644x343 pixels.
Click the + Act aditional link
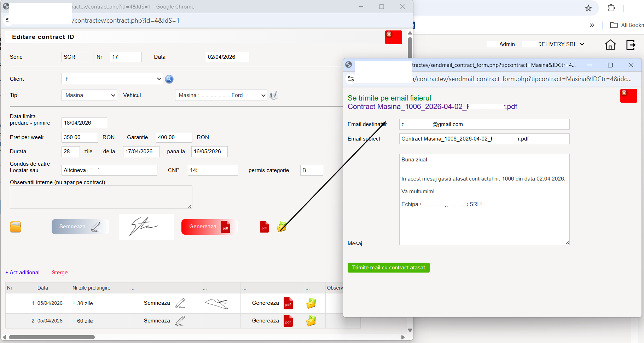(x=23, y=273)
